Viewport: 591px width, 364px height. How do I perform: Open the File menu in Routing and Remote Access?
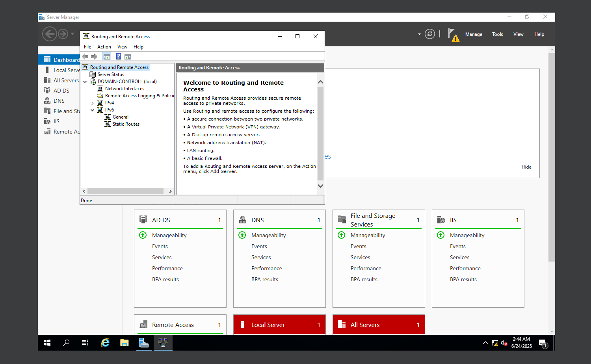tap(87, 47)
